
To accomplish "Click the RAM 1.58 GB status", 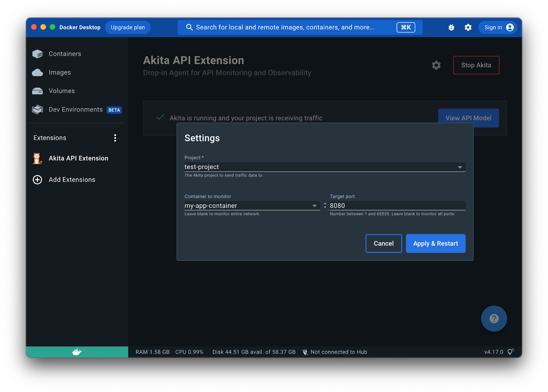I will click(152, 352).
